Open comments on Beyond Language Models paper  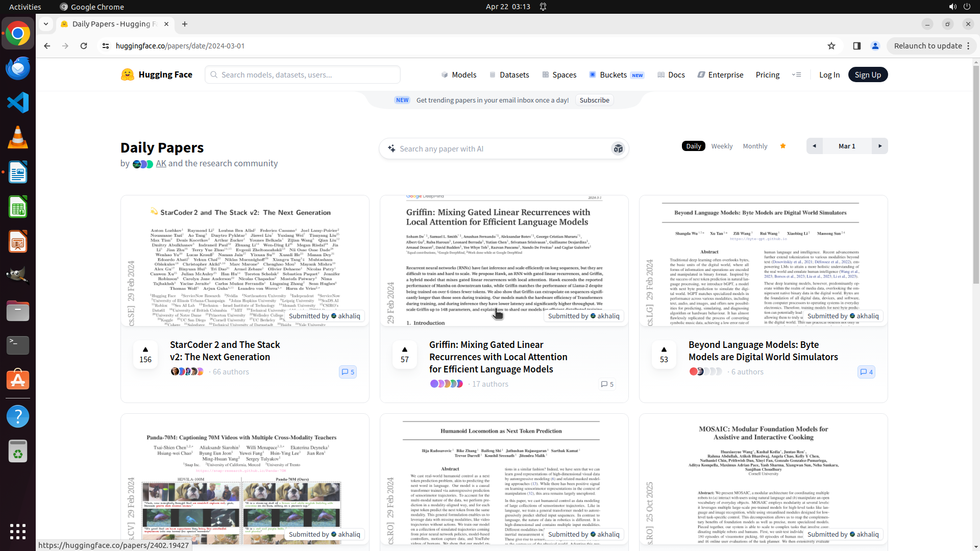pos(866,372)
